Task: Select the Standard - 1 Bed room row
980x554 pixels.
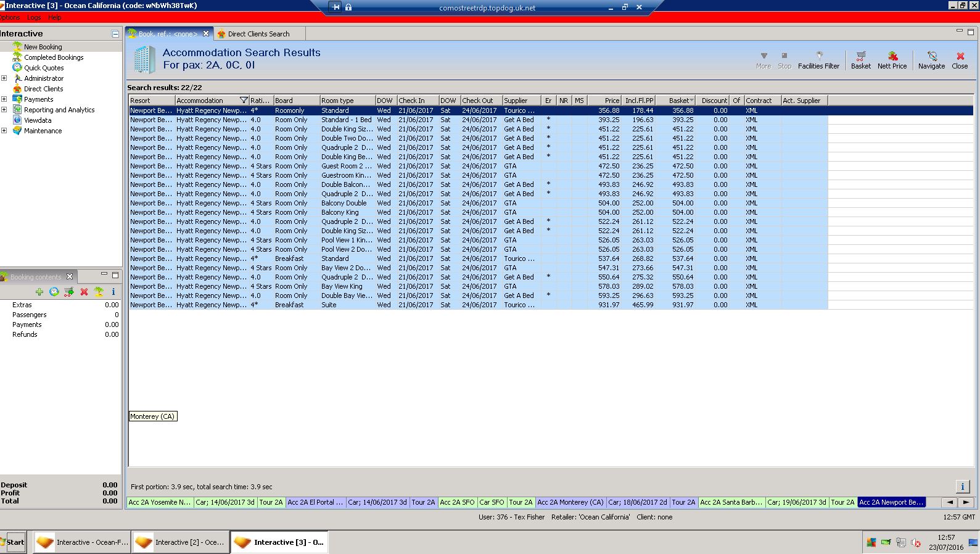Action: pos(478,120)
